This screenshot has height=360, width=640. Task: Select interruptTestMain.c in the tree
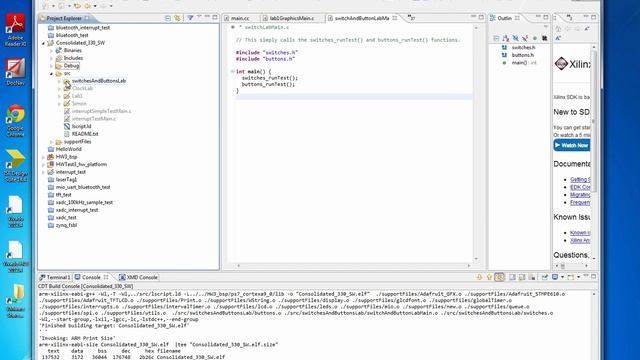[x=94, y=119]
